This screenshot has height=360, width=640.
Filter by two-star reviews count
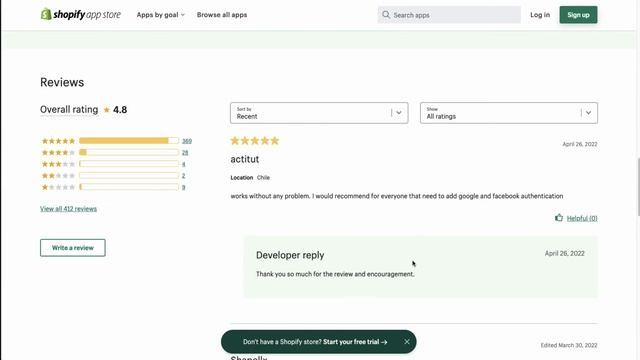pos(184,176)
